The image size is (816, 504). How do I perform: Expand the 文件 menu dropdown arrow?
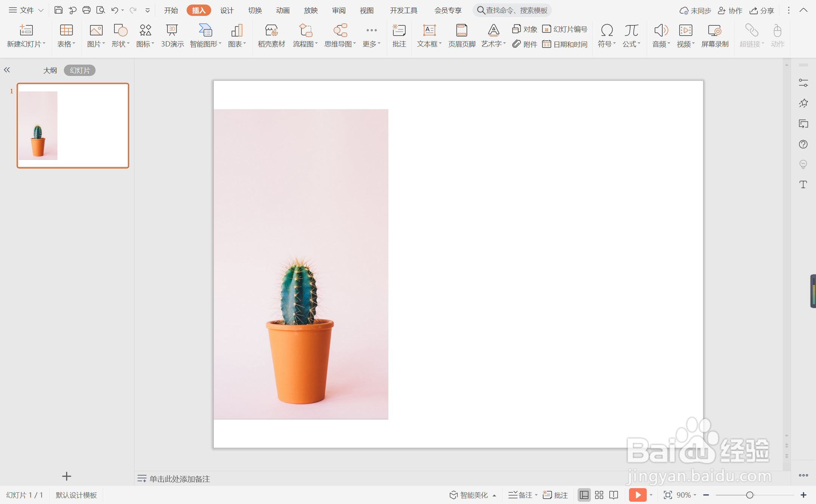pos(41,11)
